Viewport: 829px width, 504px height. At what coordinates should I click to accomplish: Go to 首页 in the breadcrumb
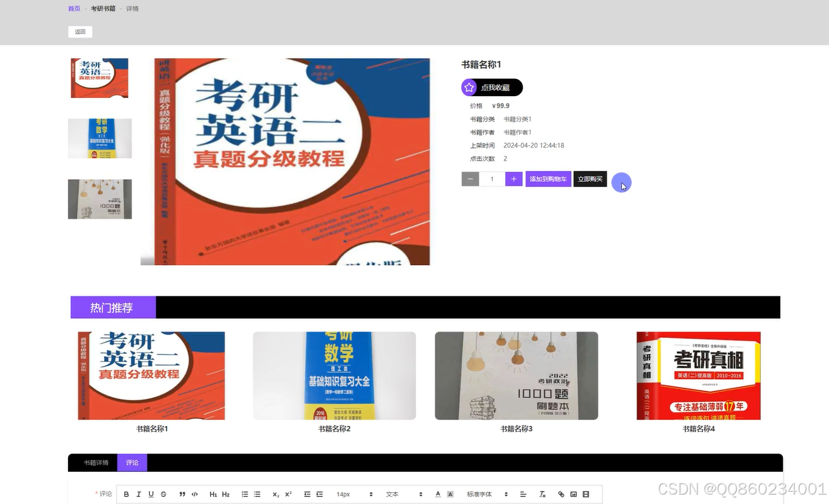click(x=74, y=9)
